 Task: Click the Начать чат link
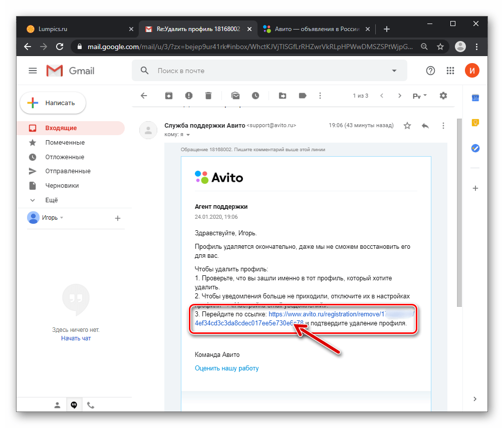pyautogui.click(x=76, y=338)
